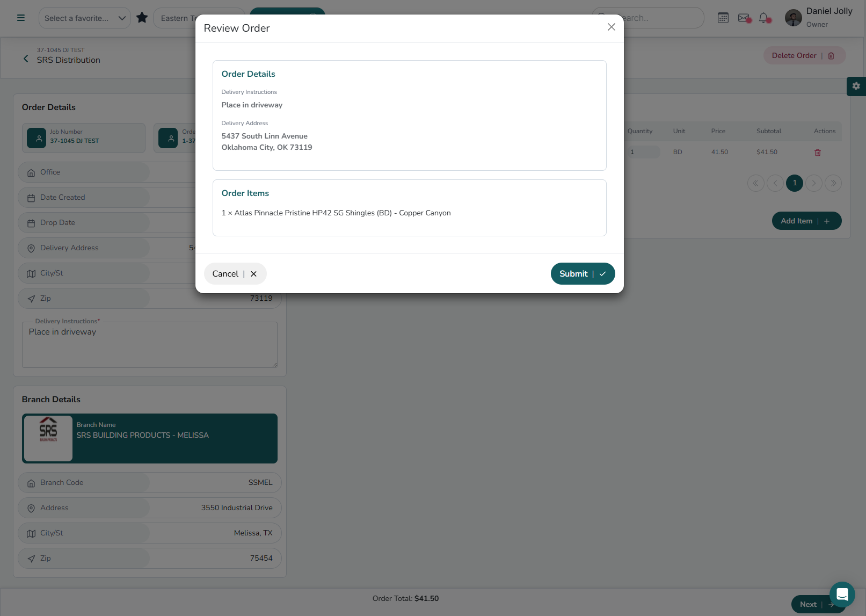Viewport: 866px width, 616px height.
Task: Cancel the Review Order dialog
Action: pyautogui.click(x=235, y=274)
